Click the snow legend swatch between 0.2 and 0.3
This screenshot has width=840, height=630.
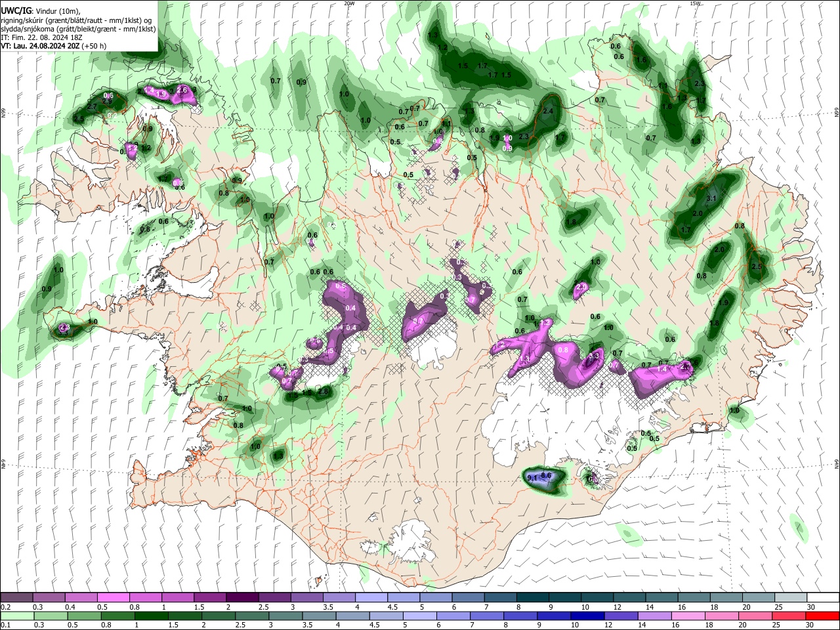coord(16,597)
